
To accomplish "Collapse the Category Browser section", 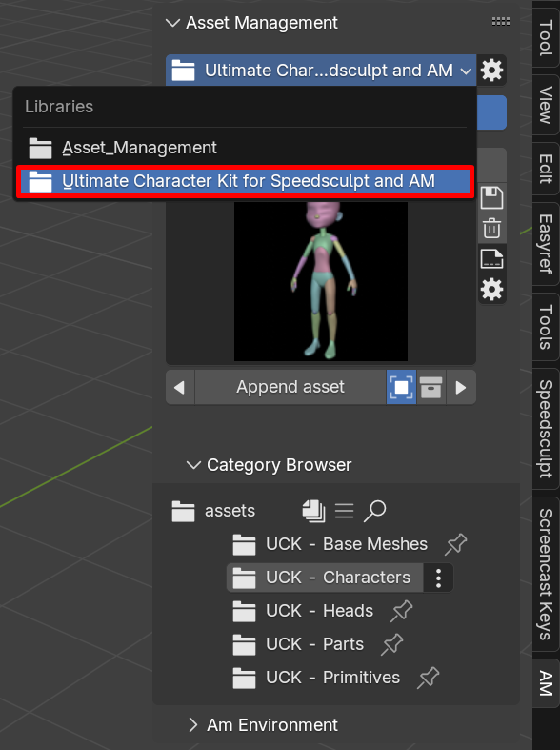I will 193,464.
